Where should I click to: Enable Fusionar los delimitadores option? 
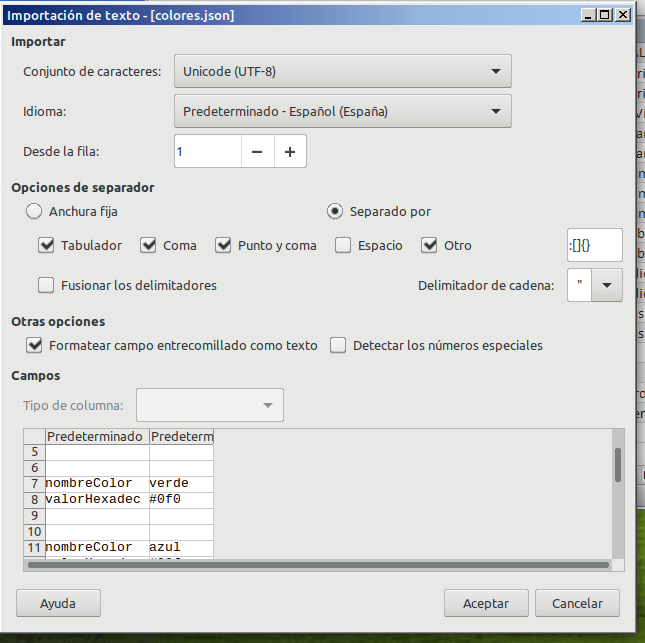[46, 285]
